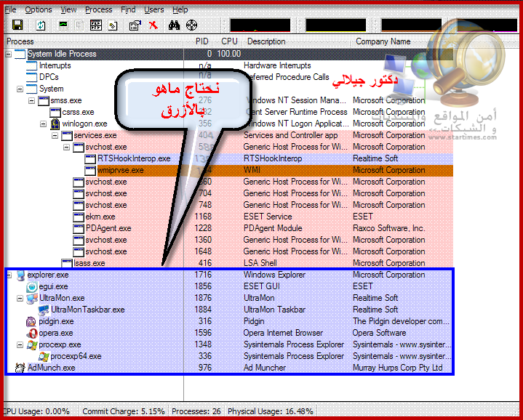Collapse the UltraMon.exe tree node
Screen dimensions: 523x420
point(20,299)
